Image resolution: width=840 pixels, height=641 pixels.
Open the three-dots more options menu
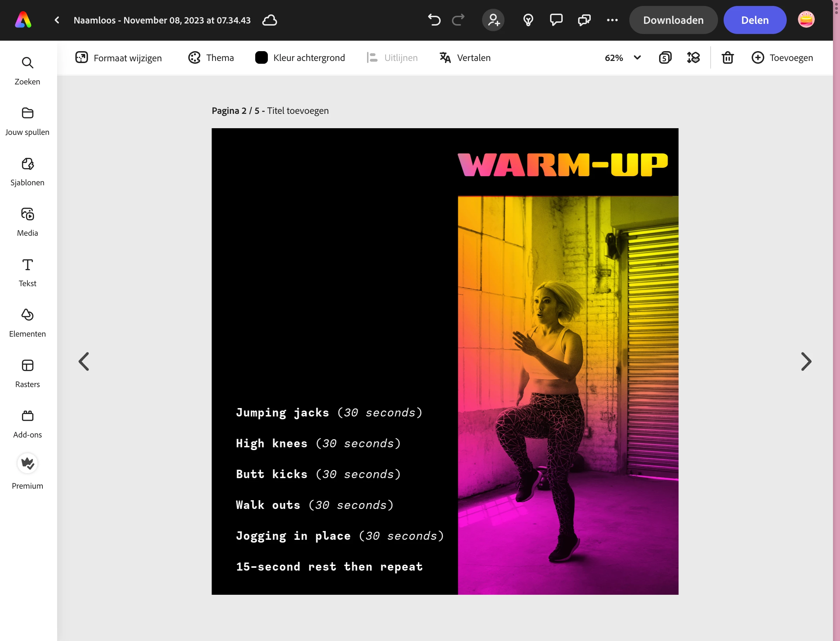click(612, 20)
